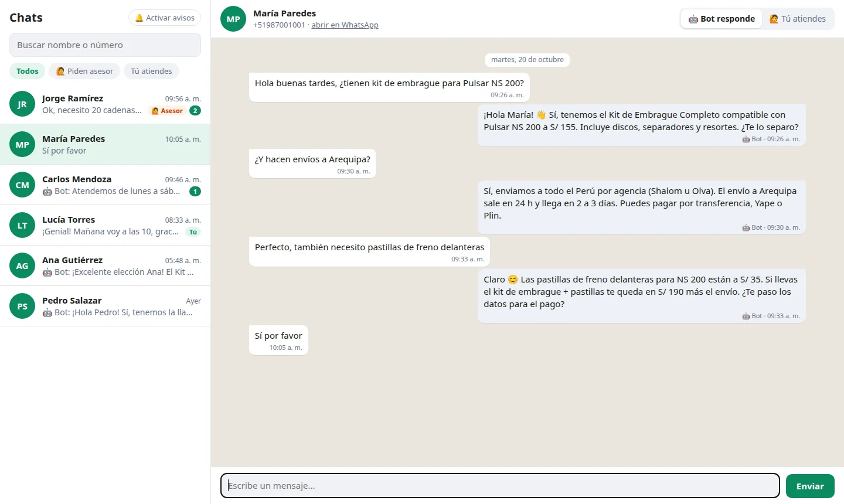Select the Todos filter tab
The width and height of the screenshot is (844, 504).
coord(28,71)
